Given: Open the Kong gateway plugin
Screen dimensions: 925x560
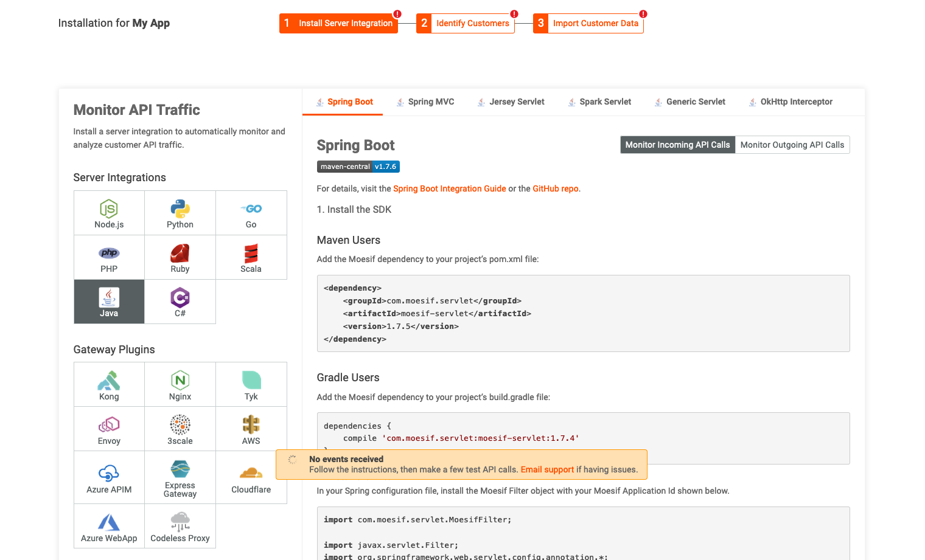Looking at the screenshot, I should (x=109, y=384).
